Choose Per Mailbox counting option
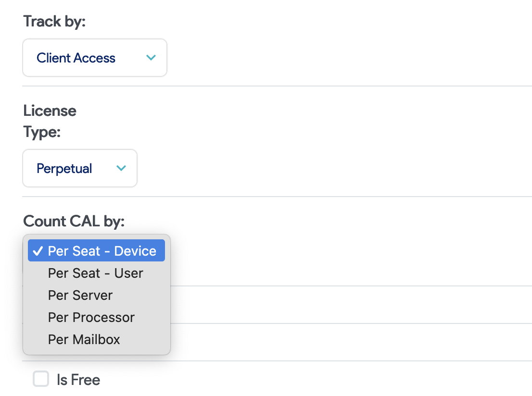Image resolution: width=532 pixels, height=396 pixels. (x=84, y=339)
